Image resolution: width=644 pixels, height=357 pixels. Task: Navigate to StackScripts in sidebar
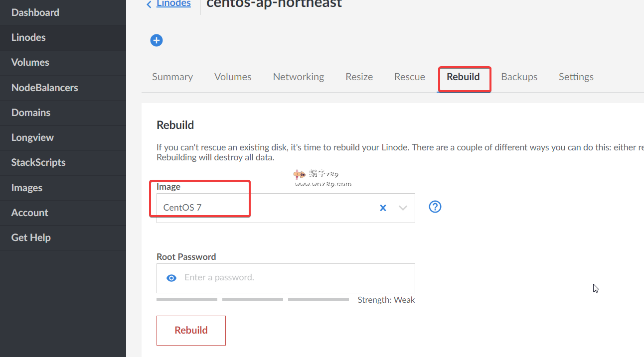pos(38,162)
